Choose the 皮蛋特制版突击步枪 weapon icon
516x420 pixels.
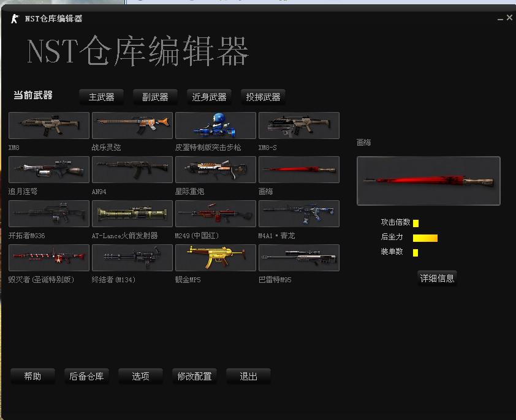(216, 126)
